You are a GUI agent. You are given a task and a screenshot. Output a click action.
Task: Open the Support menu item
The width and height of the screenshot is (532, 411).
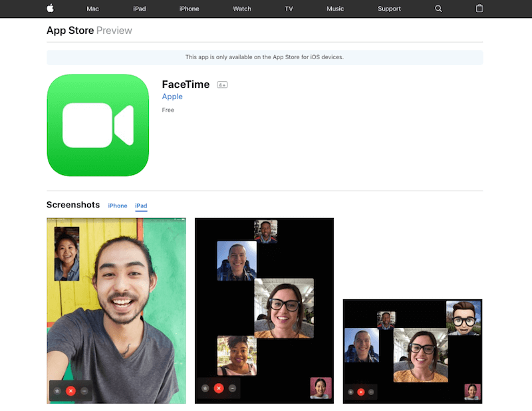coord(389,9)
